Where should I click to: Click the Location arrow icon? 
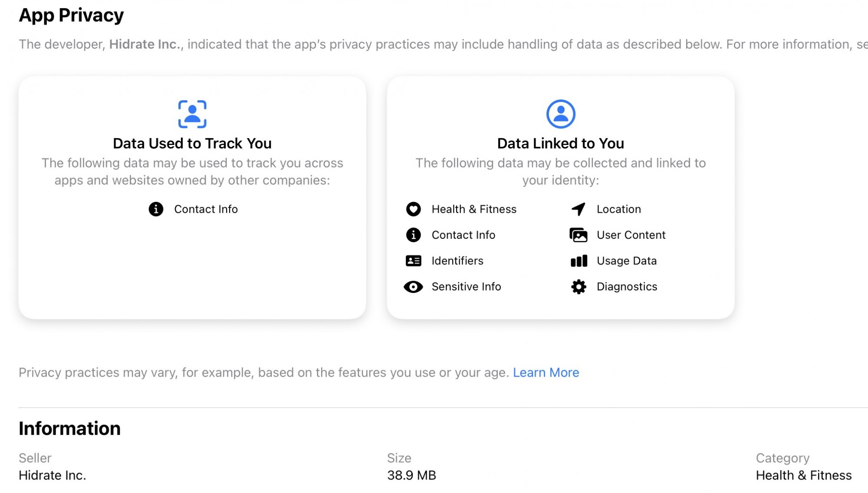pos(579,209)
